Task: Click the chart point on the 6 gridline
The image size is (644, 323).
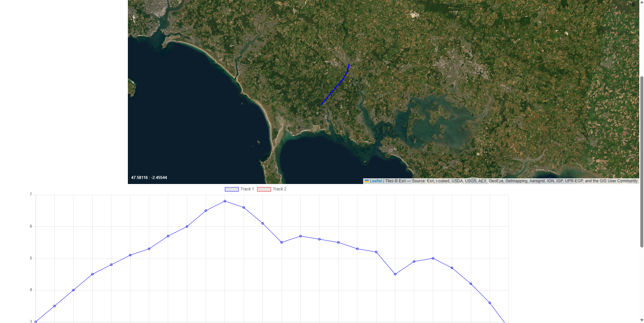Action: point(187,227)
